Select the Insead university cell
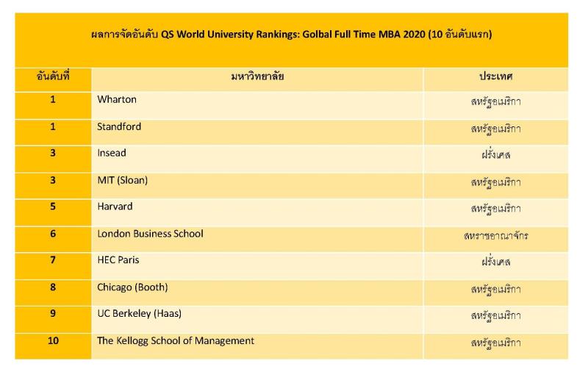Viewport: 588px width, 380px height. click(x=112, y=154)
